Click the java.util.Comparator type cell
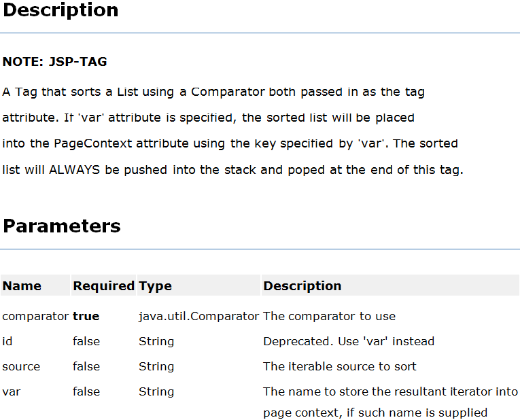Image resolution: width=520 pixels, height=420 pixels. coord(198,316)
